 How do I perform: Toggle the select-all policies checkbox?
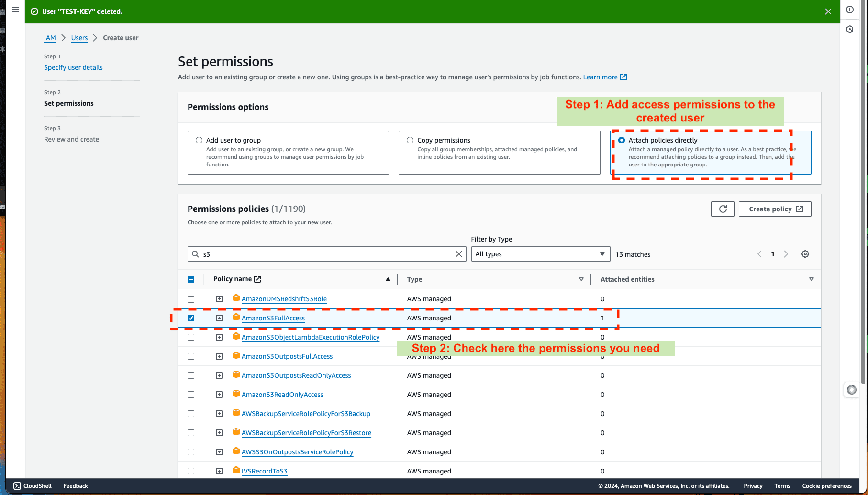click(191, 279)
